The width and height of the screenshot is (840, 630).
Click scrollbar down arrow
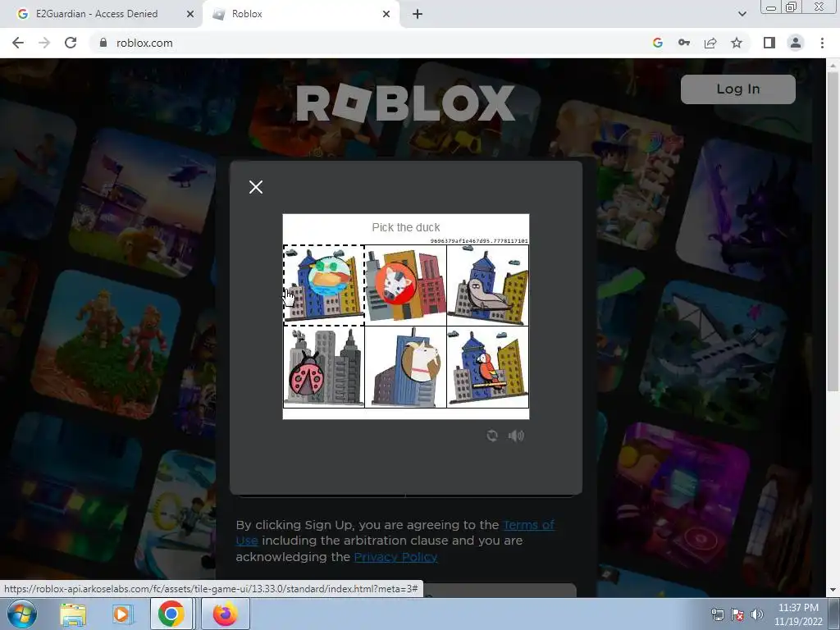tap(832, 590)
